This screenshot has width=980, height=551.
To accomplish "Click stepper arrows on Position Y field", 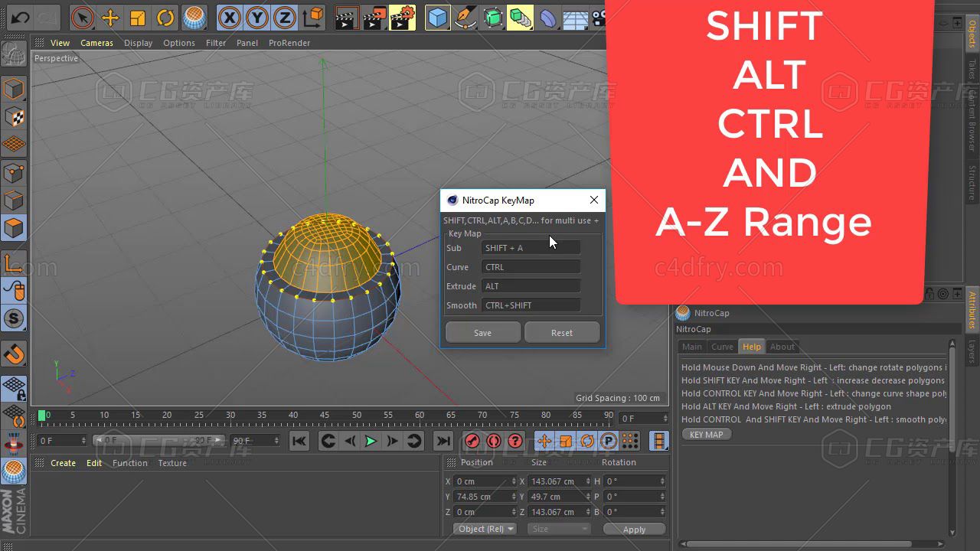I will [514, 497].
